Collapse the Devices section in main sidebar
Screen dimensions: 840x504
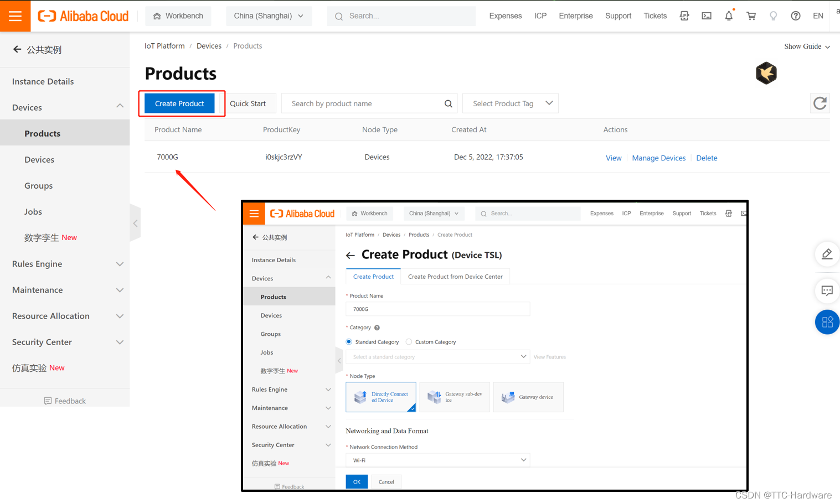[x=120, y=107]
